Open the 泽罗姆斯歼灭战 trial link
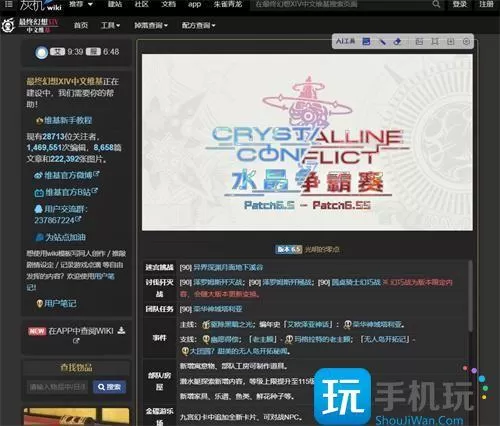 (219, 283)
